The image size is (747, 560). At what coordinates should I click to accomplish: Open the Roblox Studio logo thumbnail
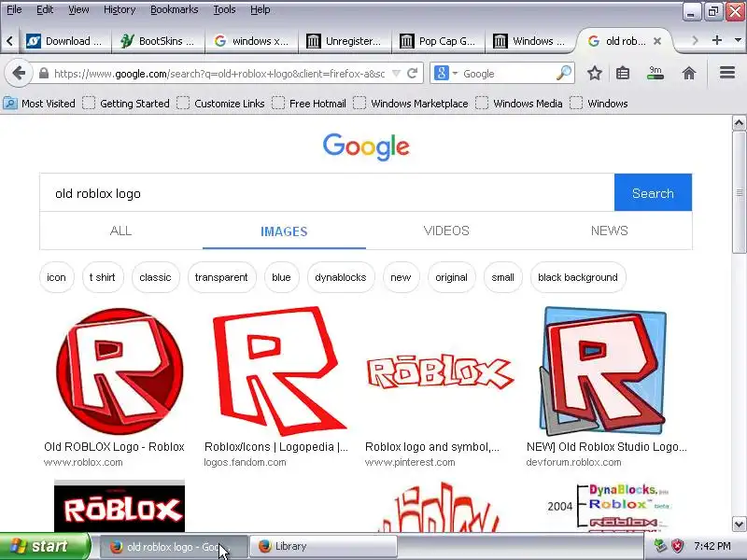(x=602, y=371)
